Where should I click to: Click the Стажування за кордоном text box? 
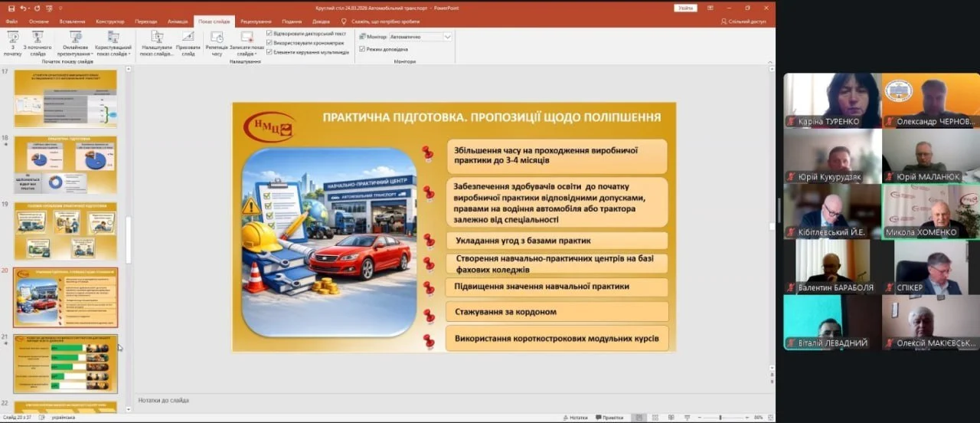coord(557,312)
